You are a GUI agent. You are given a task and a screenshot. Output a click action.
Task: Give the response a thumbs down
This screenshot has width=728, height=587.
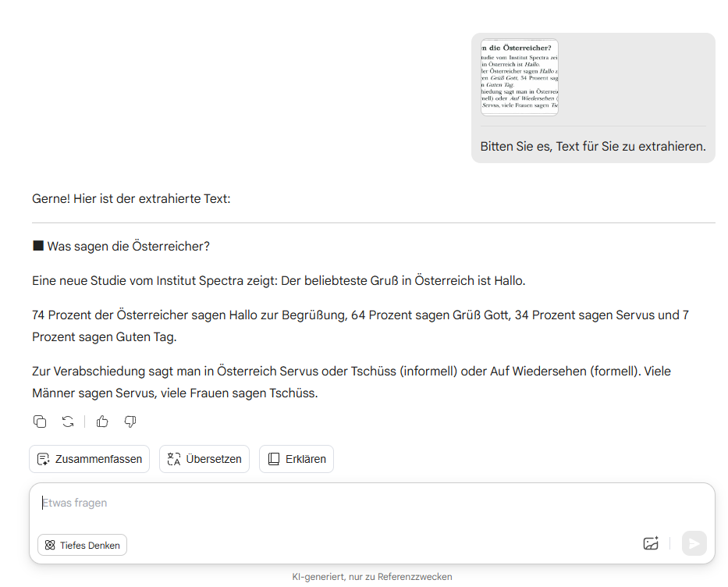130,422
